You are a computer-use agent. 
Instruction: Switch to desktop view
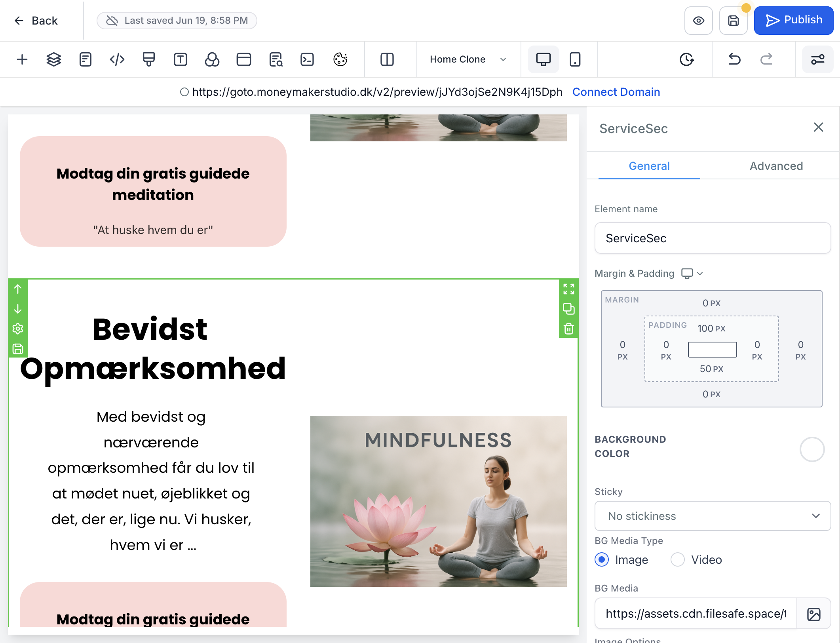coord(544,59)
